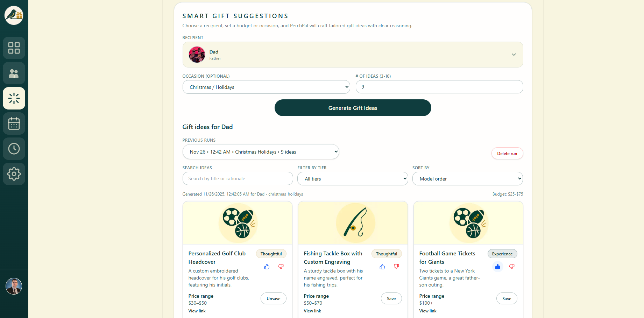This screenshot has height=318, width=644.
Task: Thumbs down the Fishing Tackle Box idea
Action: point(396,267)
